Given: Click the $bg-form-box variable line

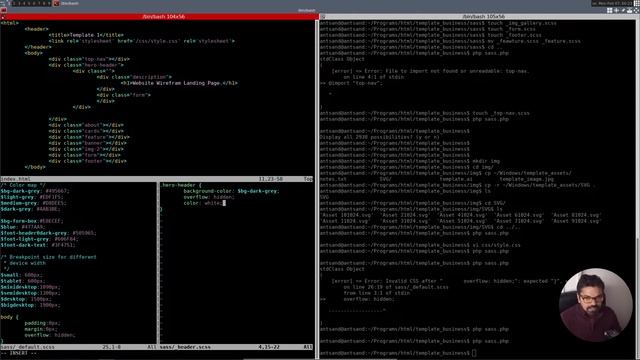Looking at the screenshot, I should 32,221.
